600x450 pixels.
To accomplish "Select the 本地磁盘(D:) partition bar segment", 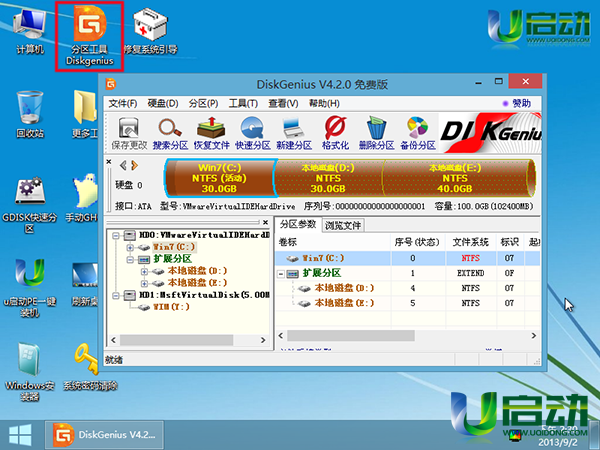I will point(328,178).
